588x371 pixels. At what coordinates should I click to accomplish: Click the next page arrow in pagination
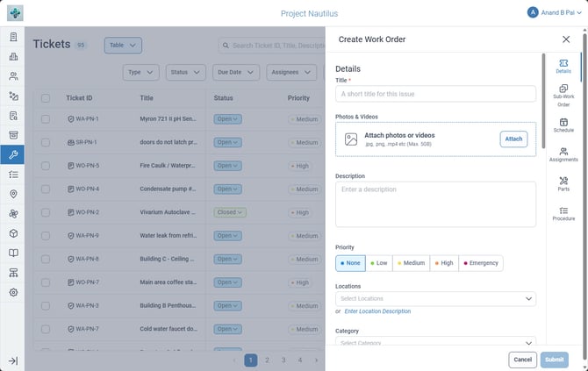tap(316, 360)
